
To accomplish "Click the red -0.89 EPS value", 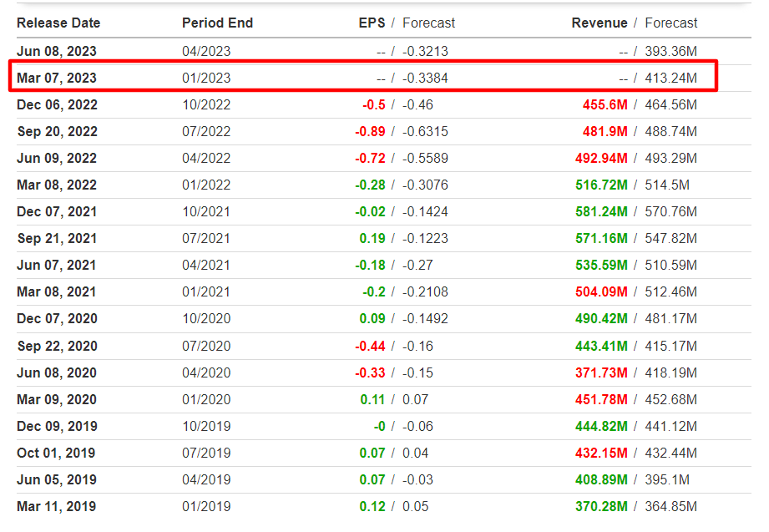I will 370,131.
